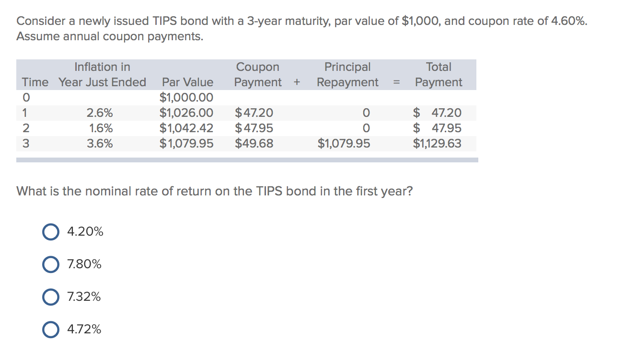
Task: Click the Principal Repayment column header
Action: 347,75
